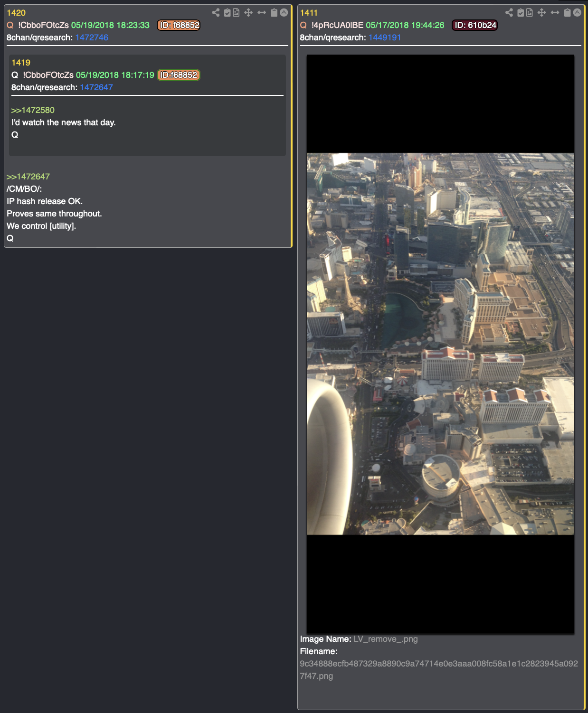Click the line "We control [utility]."
This screenshot has height=713, width=588.
(41, 226)
